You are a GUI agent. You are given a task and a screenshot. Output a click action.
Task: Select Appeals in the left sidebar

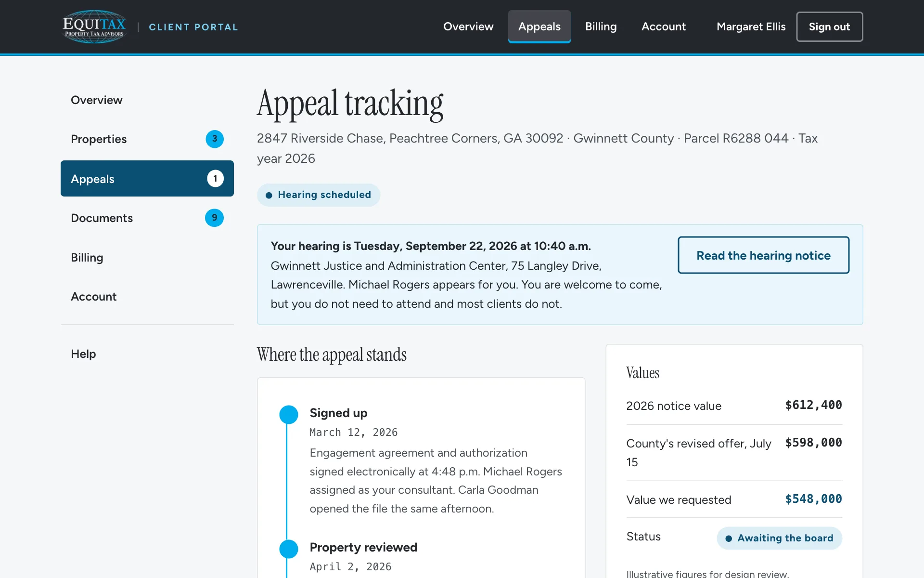(147, 178)
